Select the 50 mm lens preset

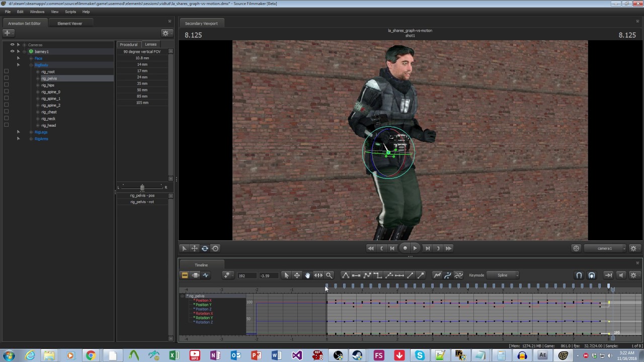point(142,89)
